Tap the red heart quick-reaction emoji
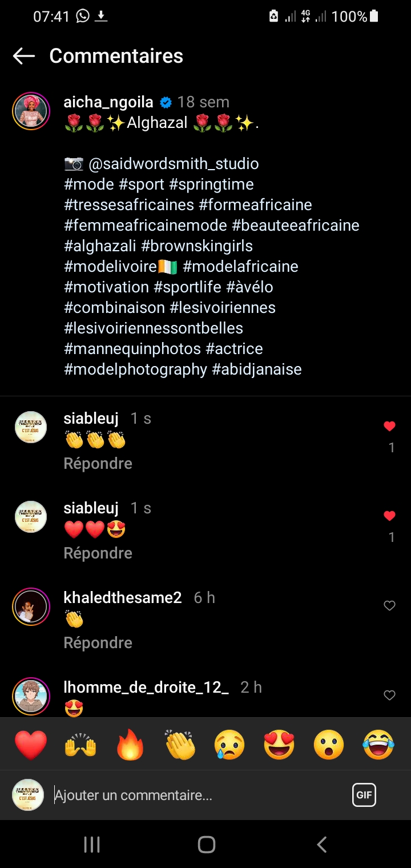Image resolution: width=411 pixels, height=868 pixels. pyautogui.click(x=31, y=745)
